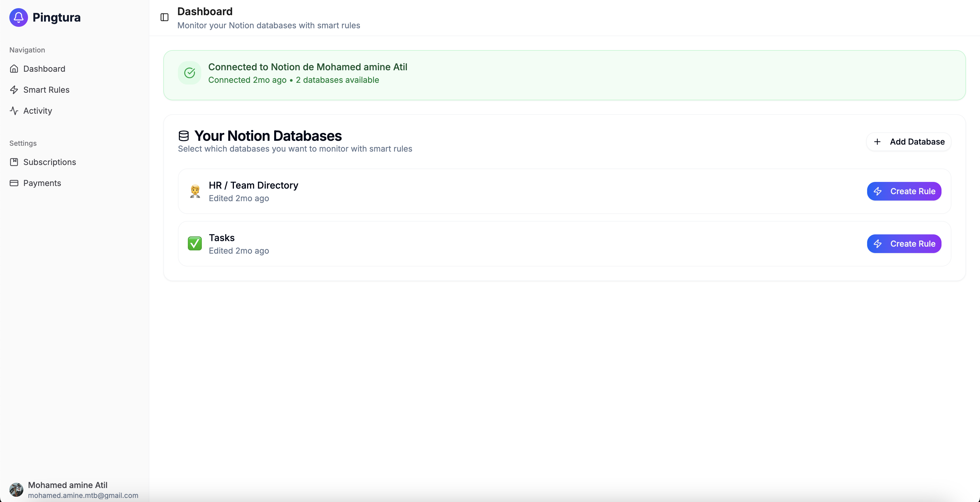Open the Smart Rules section
Viewport: 980px width, 502px height.
click(46, 90)
